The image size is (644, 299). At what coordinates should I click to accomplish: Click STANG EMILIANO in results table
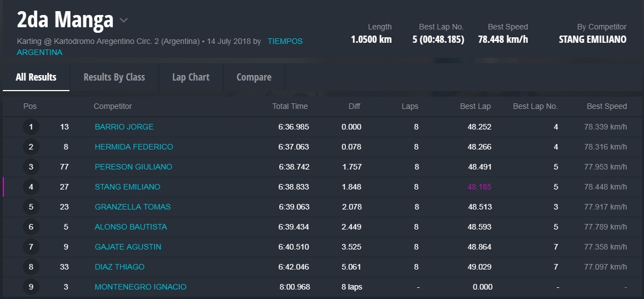tap(127, 187)
